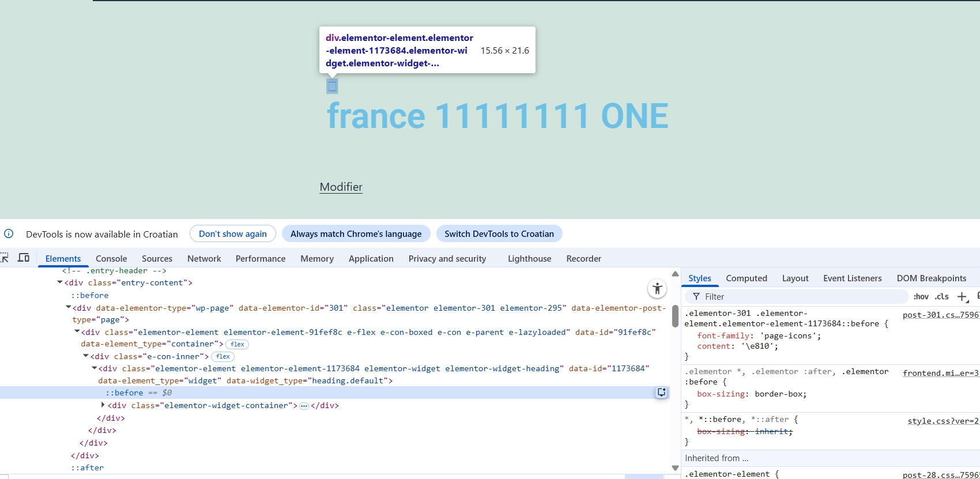Open Privacy and security tab
The width and height of the screenshot is (980, 479).
coord(447,259)
